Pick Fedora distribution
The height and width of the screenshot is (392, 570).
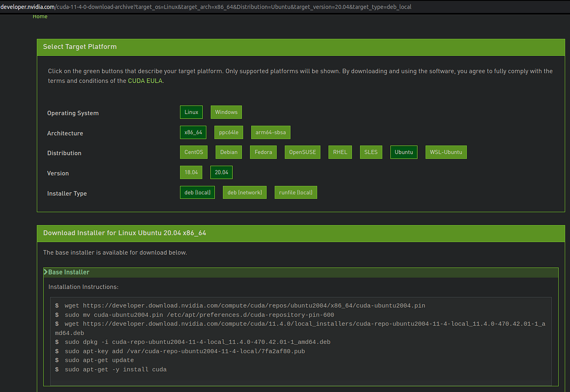263,152
